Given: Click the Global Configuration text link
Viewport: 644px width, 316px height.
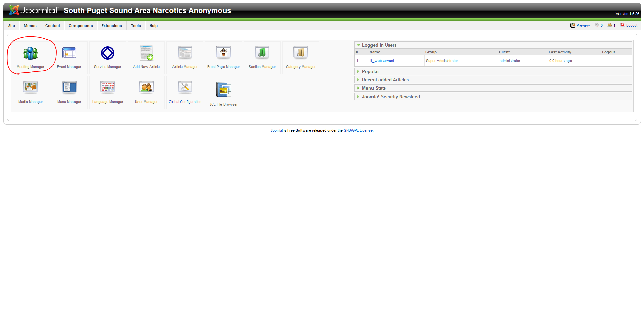Looking at the screenshot, I should point(185,102).
